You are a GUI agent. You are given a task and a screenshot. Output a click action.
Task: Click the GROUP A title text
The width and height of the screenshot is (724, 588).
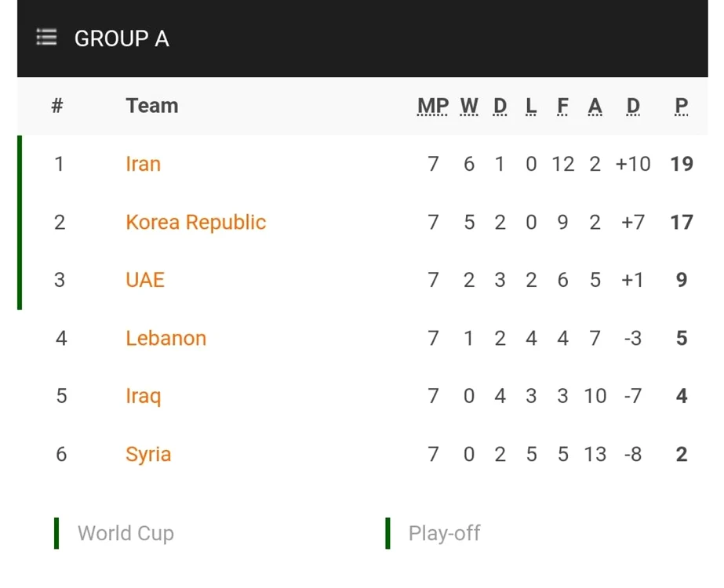[x=122, y=38]
